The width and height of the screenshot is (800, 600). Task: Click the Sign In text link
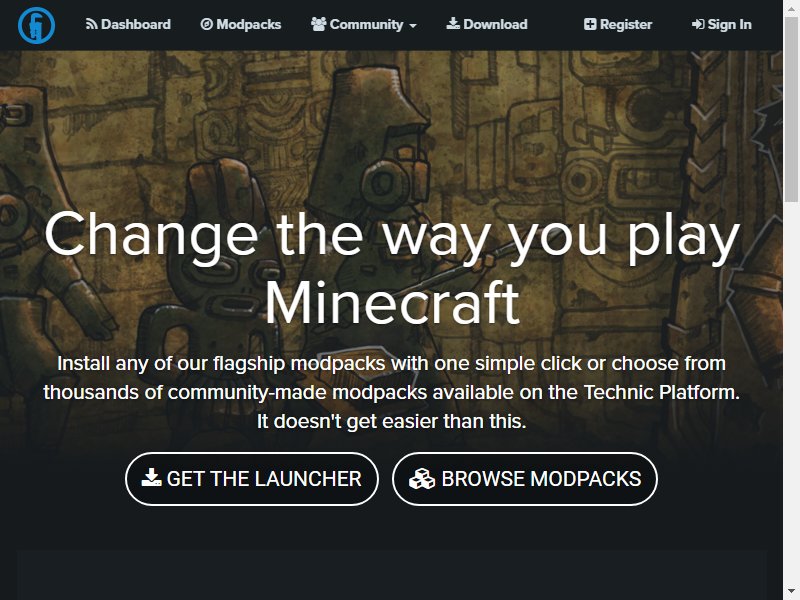click(x=729, y=24)
